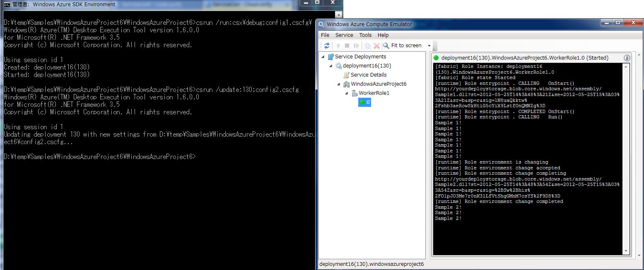Select WorkerRole1 in the tree
This screenshot has height=270, width=644.
374,93
